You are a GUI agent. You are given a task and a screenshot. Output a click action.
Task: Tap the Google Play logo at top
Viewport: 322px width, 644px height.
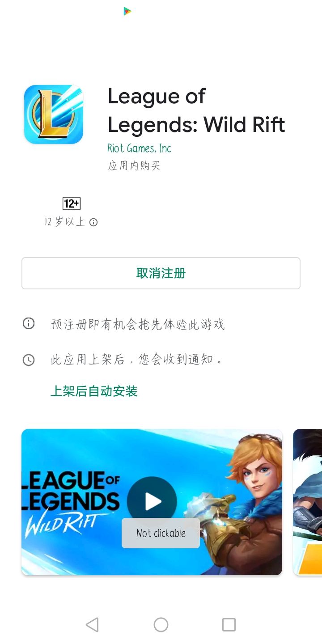tap(127, 11)
